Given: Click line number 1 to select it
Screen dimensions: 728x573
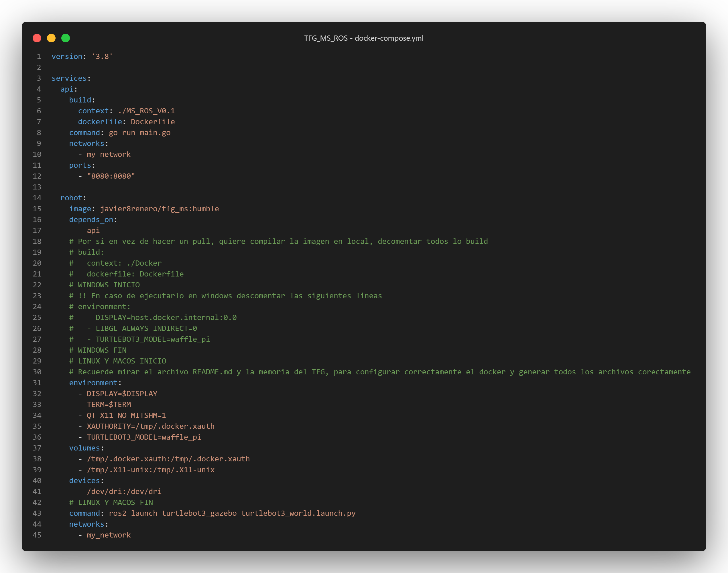Looking at the screenshot, I should [39, 56].
